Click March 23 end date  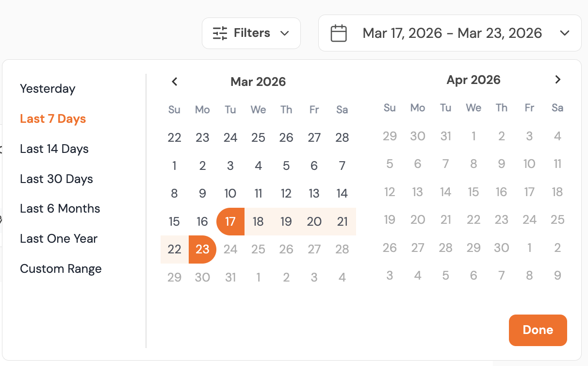click(x=202, y=249)
